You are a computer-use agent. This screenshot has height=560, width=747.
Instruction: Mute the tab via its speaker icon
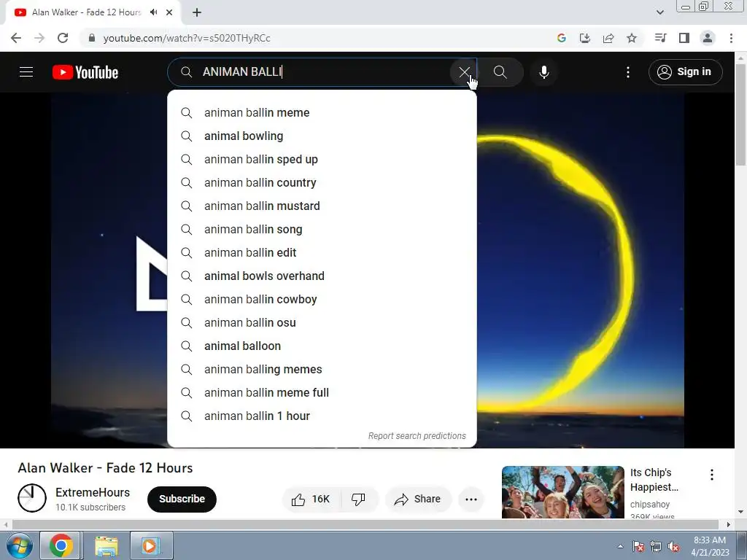(x=153, y=12)
